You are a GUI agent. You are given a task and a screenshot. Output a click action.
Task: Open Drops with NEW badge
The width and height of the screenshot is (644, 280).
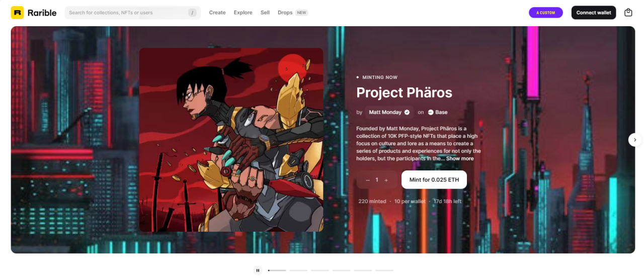coord(293,13)
